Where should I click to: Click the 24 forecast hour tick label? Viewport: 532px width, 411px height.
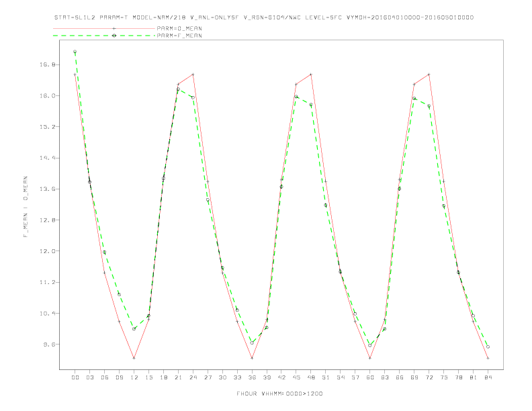193,377
